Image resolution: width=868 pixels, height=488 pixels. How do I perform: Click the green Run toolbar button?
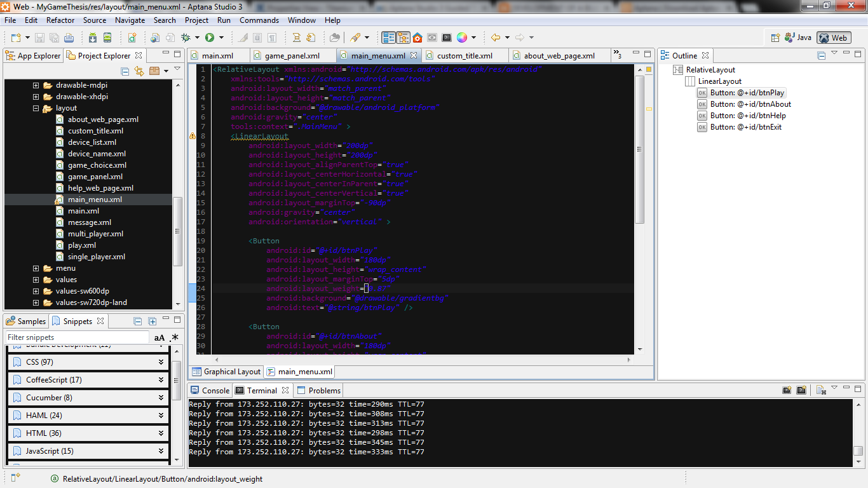210,37
